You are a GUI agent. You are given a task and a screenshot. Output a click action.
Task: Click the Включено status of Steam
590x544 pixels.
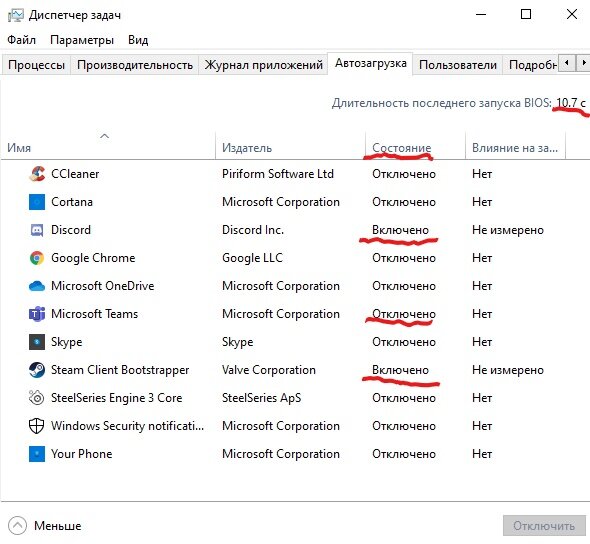tap(400, 370)
